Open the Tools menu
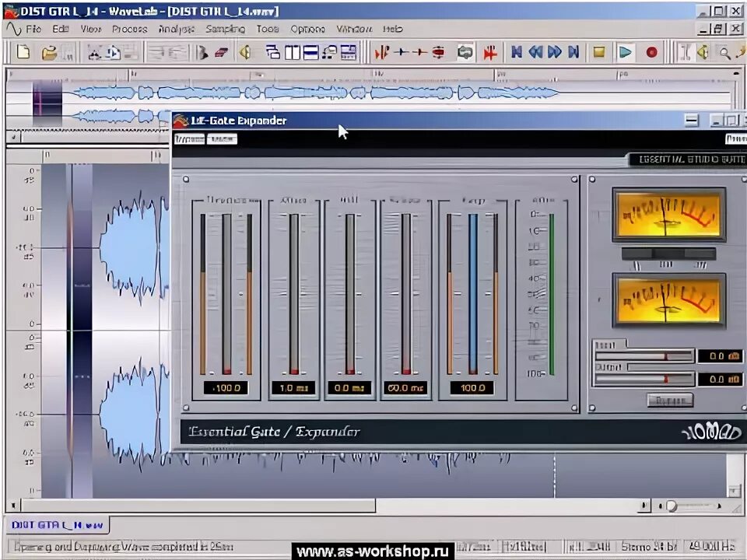 tap(267, 29)
